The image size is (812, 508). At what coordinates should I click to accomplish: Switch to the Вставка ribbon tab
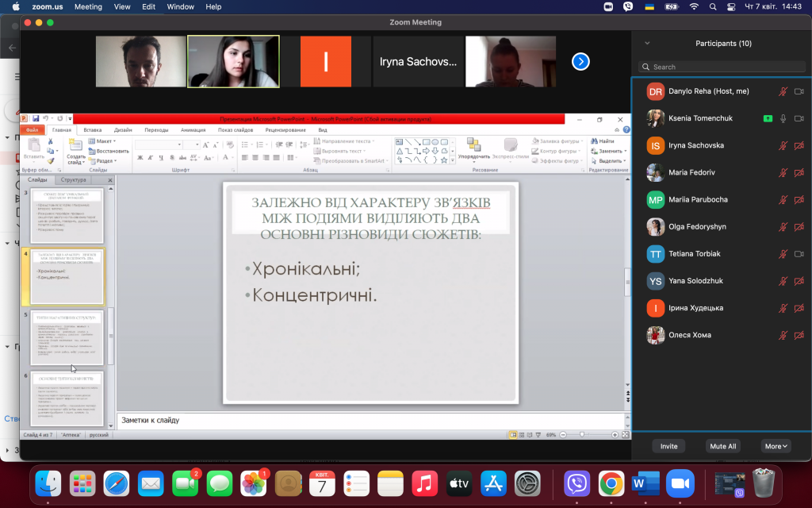click(x=93, y=130)
